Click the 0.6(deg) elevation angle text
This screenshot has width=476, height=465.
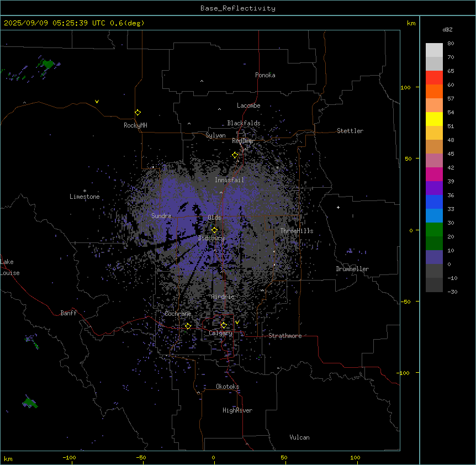pyautogui.click(x=127, y=23)
